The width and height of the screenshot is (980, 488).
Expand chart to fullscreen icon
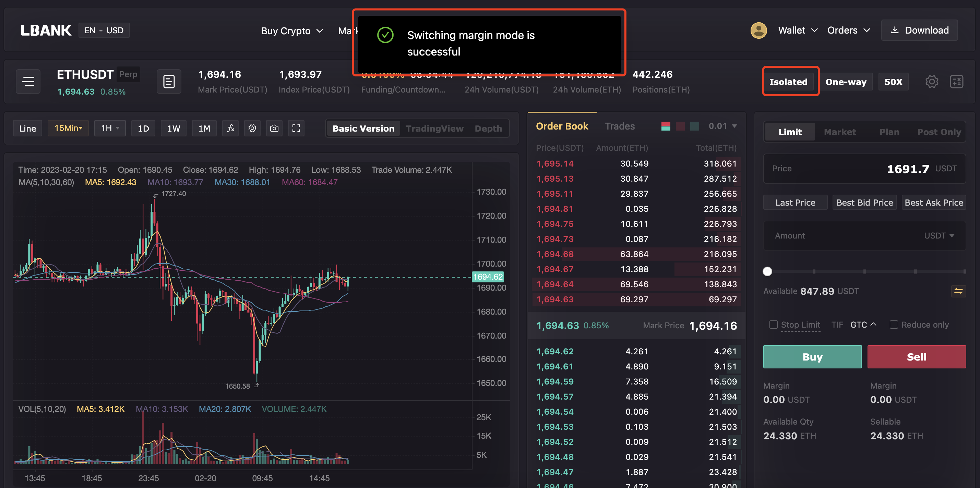pyautogui.click(x=296, y=128)
